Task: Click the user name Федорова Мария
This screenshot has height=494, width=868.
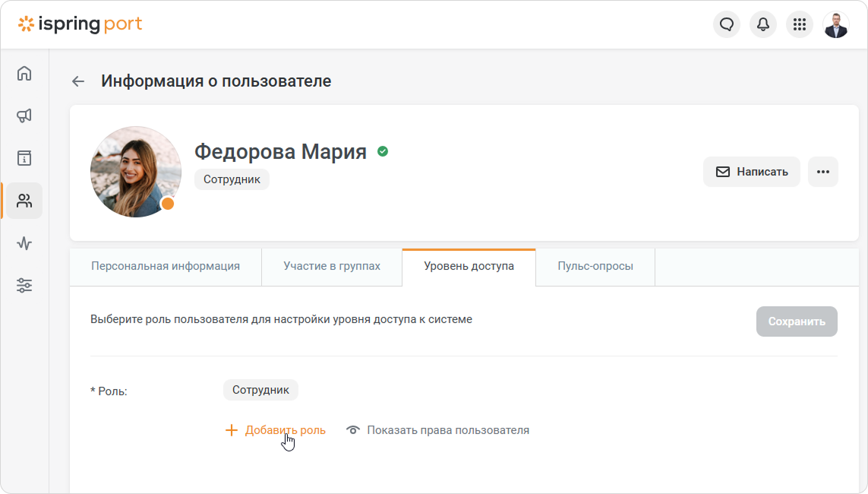Action: (x=281, y=151)
